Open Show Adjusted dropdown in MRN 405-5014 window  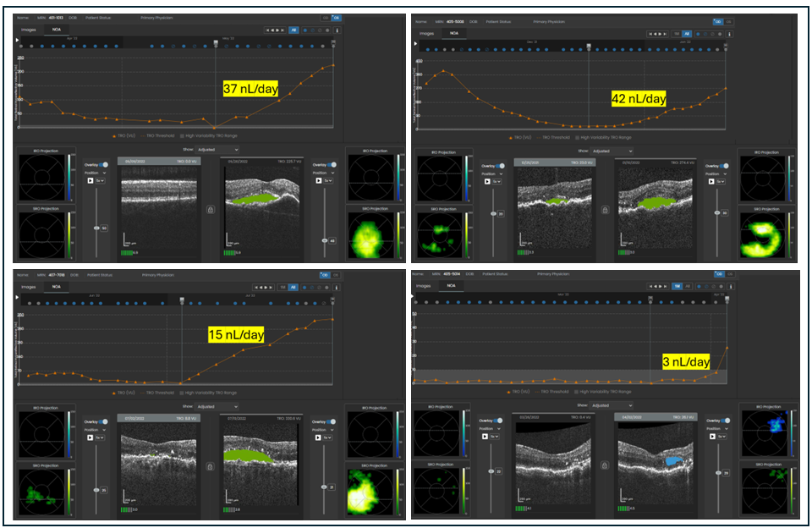(x=612, y=405)
